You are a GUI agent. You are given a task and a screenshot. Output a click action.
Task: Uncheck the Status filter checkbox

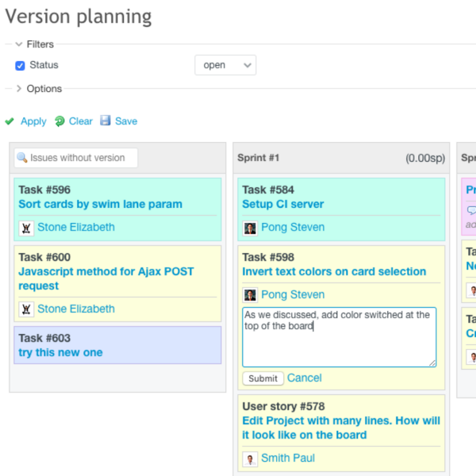click(x=21, y=66)
